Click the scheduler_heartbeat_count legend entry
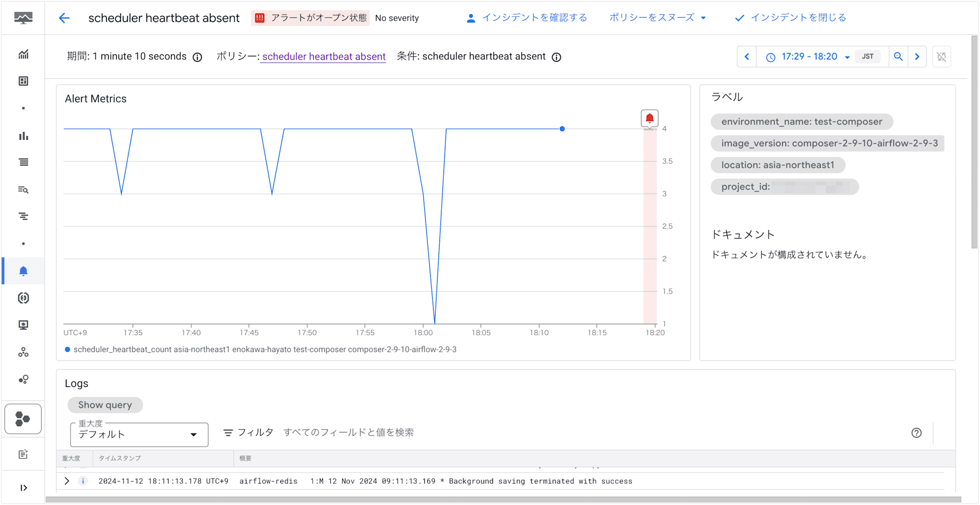 261,350
